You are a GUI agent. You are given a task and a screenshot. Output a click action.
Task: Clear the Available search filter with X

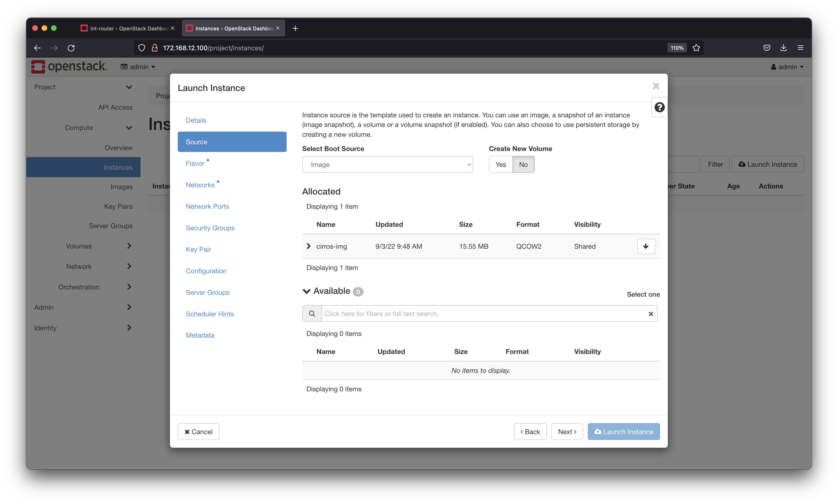coord(650,314)
